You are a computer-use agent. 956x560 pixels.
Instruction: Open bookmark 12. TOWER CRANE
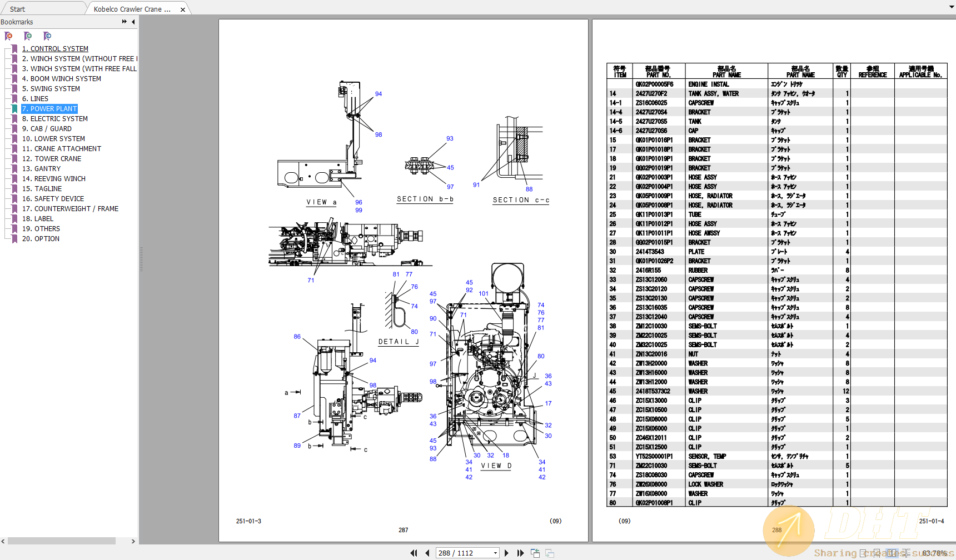coord(51,159)
